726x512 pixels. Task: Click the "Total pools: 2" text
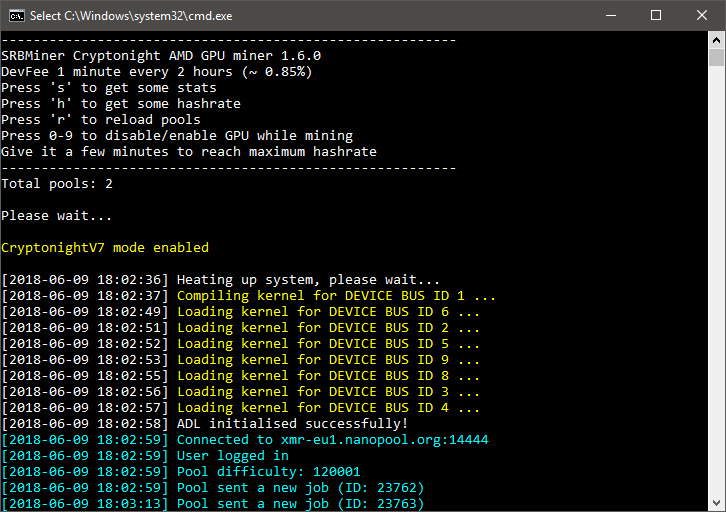pos(57,184)
